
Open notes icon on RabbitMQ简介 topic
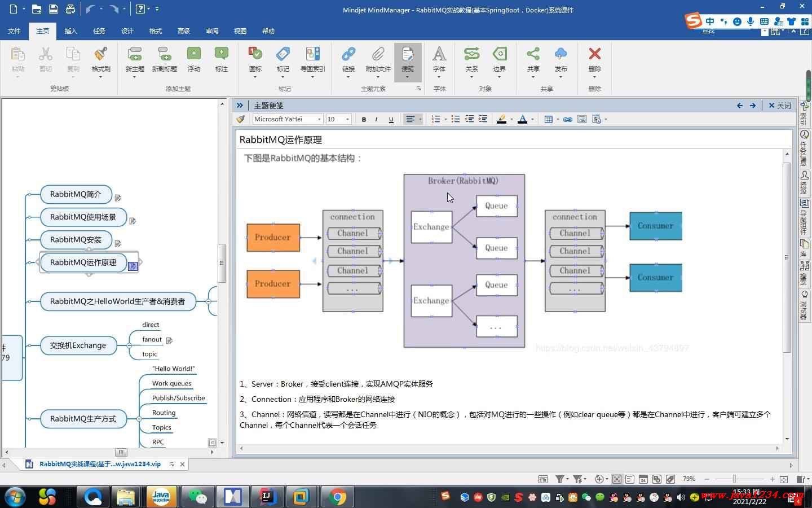118,198
